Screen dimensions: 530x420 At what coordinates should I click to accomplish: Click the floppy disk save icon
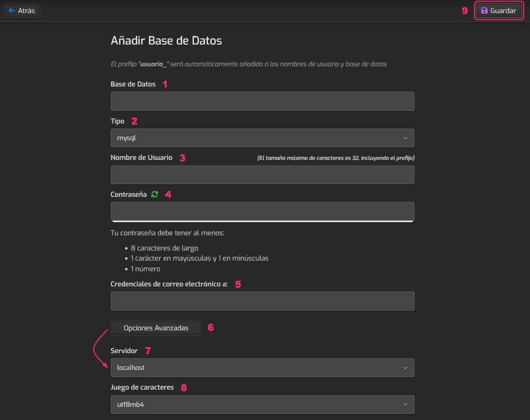point(484,11)
